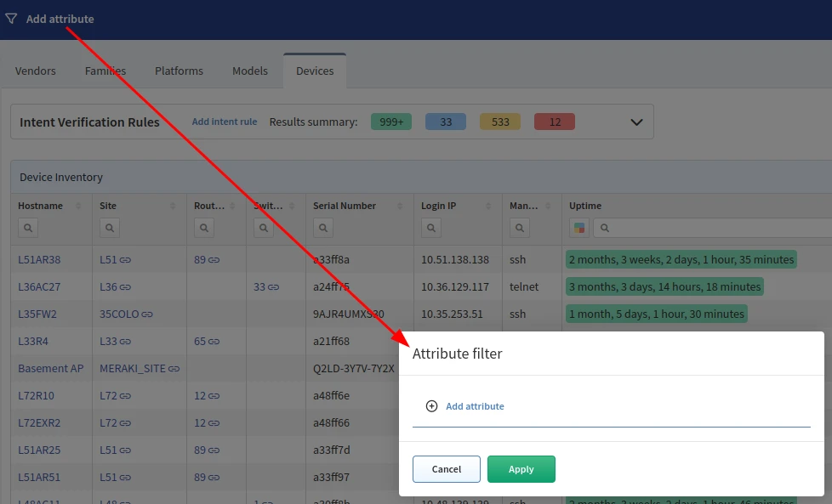Expand the Intent Verification Rules panel
This screenshot has width=832, height=504.
[636, 122]
